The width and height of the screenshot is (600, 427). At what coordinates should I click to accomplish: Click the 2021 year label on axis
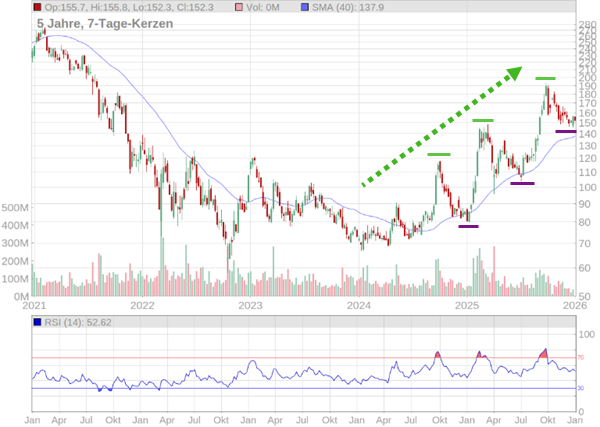point(34,306)
